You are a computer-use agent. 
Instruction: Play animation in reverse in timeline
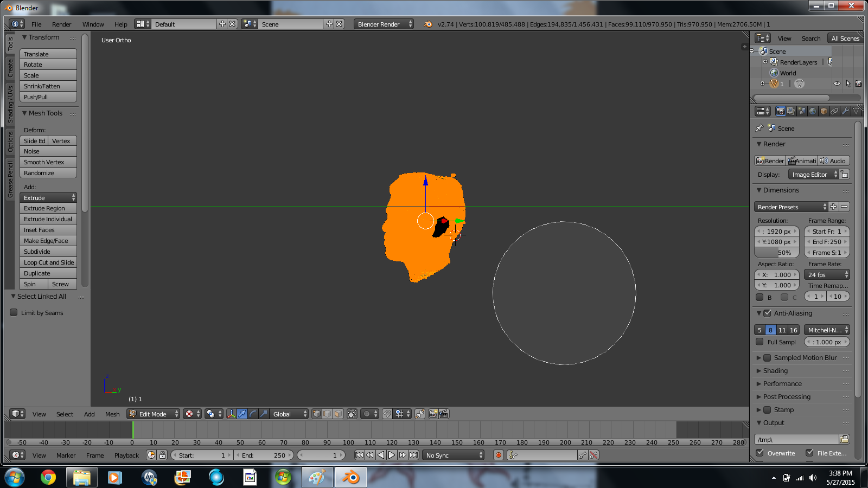(x=381, y=455)
